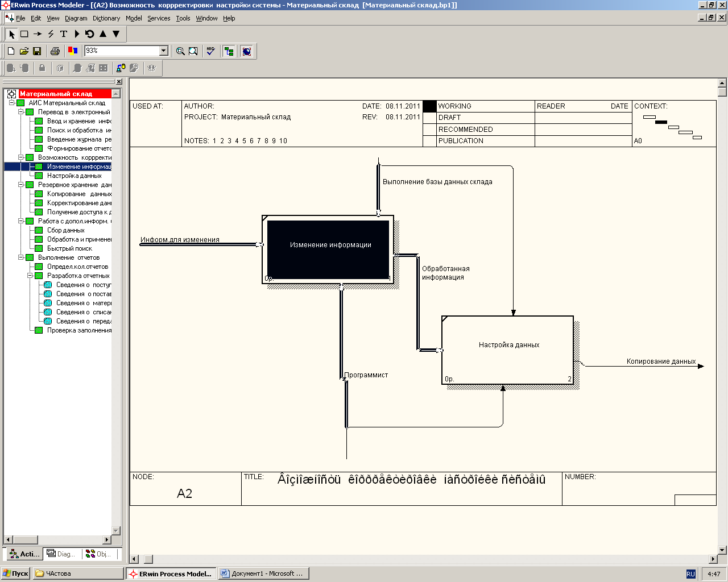728x582 pixels.
Task: Open the Model menu
Action: 134,18
